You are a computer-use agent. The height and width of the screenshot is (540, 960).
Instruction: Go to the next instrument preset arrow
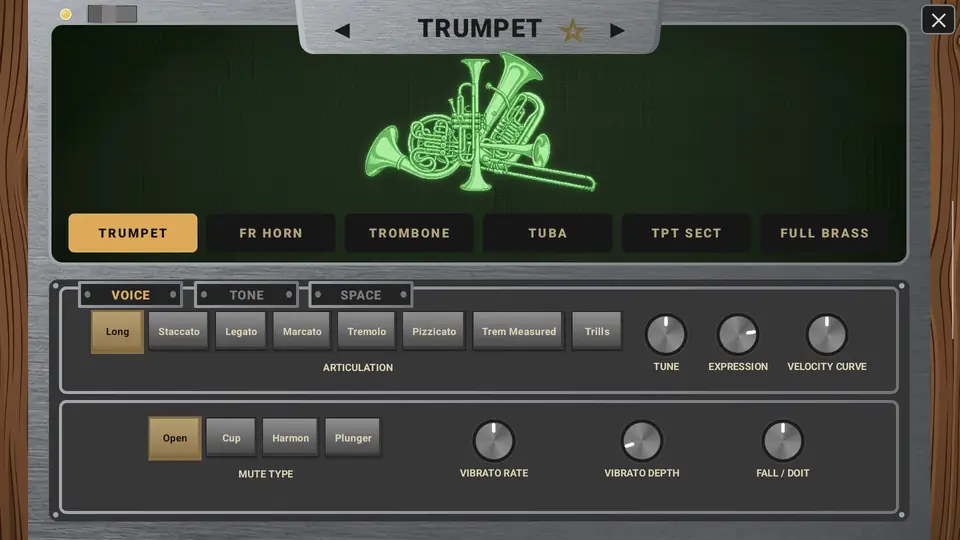click(617, 31)
